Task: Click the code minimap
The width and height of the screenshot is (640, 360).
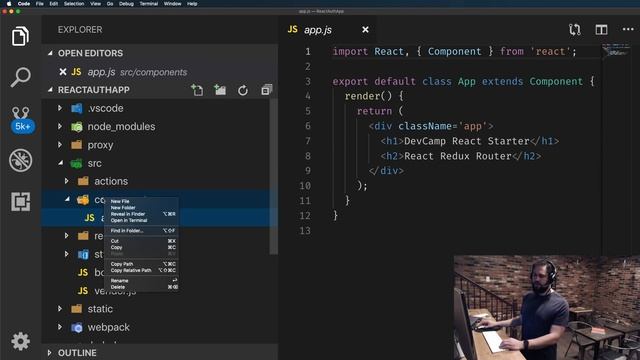Action: pyautogui.click(x=616, y=50)
